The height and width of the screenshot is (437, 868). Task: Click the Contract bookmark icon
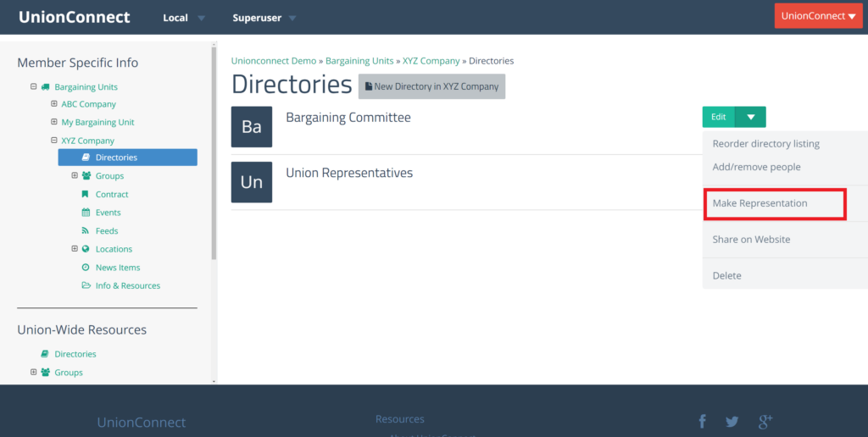pyautogui.click(x=86, y=194)
